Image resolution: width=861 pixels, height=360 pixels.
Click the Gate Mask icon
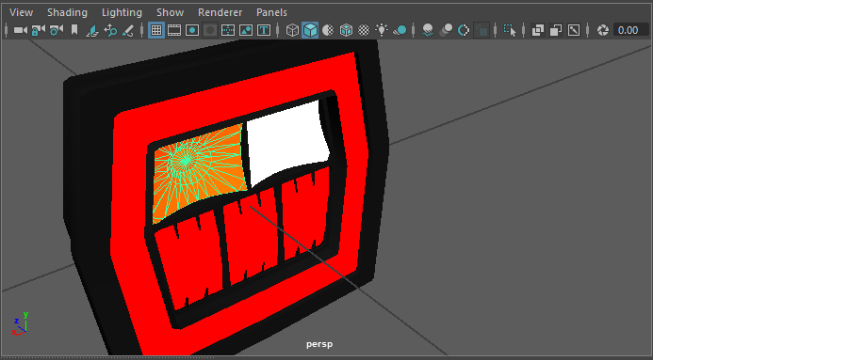(210, 30)
